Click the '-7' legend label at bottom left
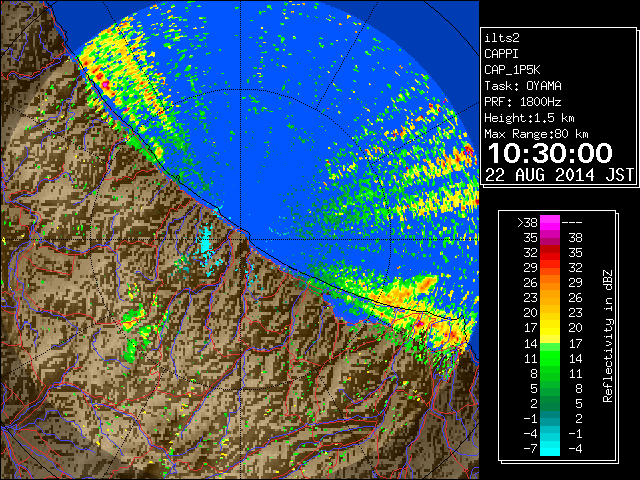The image size is (640, 480). click(530, 448)
